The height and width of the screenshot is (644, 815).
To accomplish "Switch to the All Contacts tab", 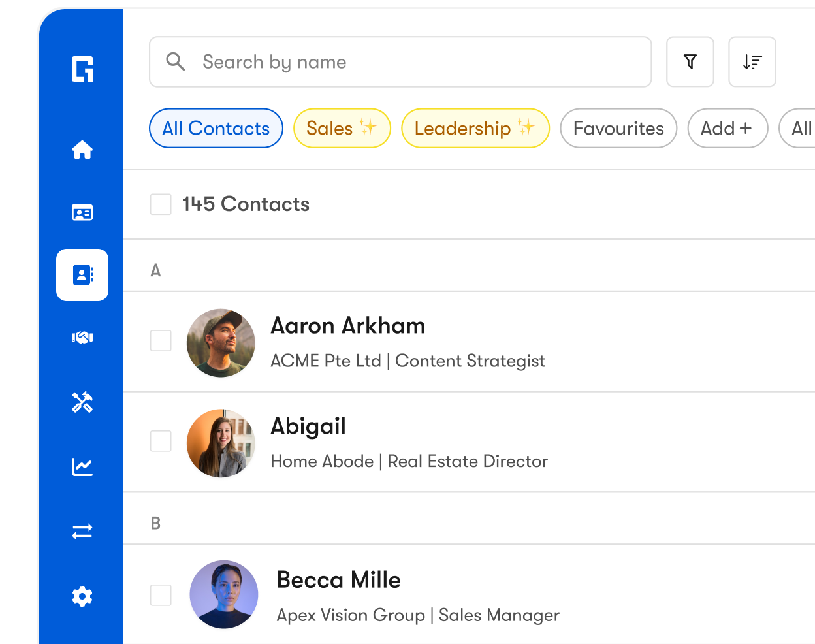I will pyautogui.click(x=216, y=128).
